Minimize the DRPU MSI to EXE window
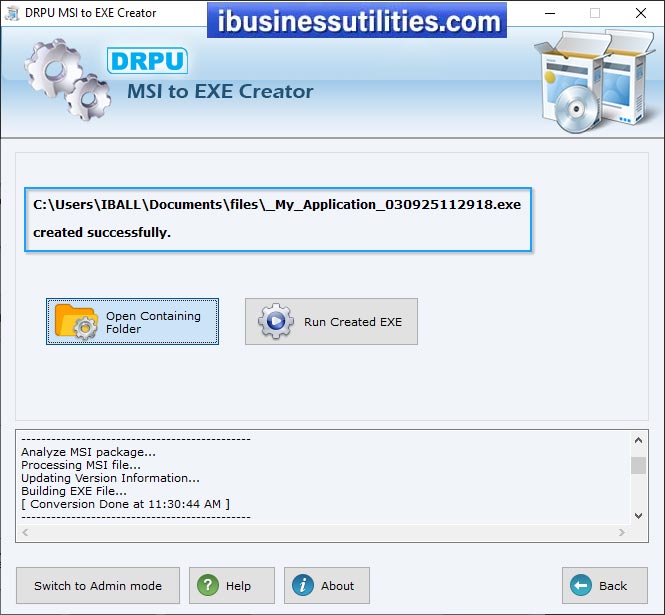This screenshot has width=665, height=615. coord(550,13)
